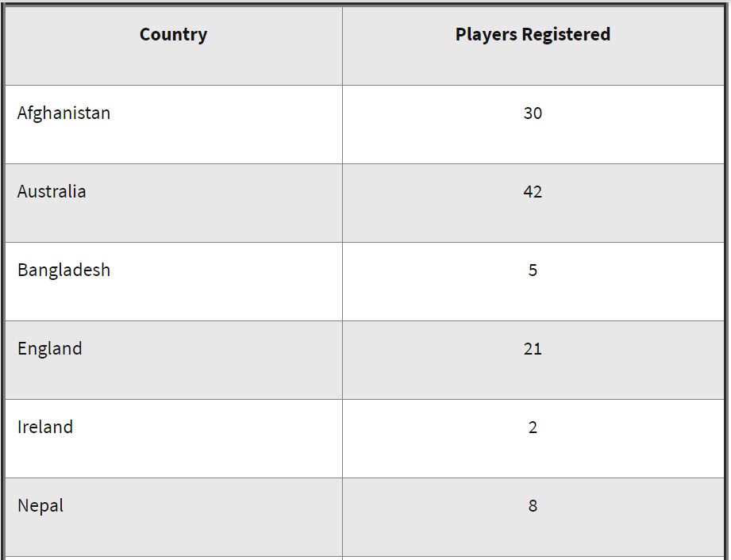Select the England country cell
This screenshot has height=560, width=731.
point(49,349)
